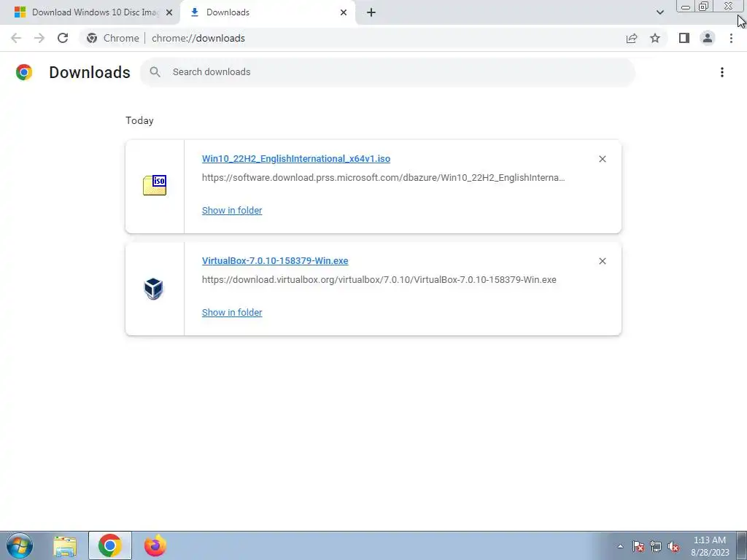Open the Chrome profile avatar
The image size is (747, 560).
pos(708,38)
